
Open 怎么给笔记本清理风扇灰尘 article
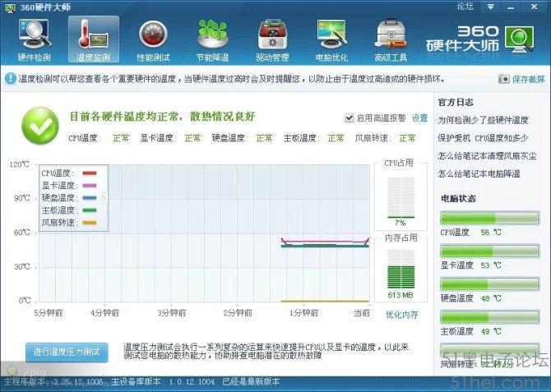click(487, 155)
